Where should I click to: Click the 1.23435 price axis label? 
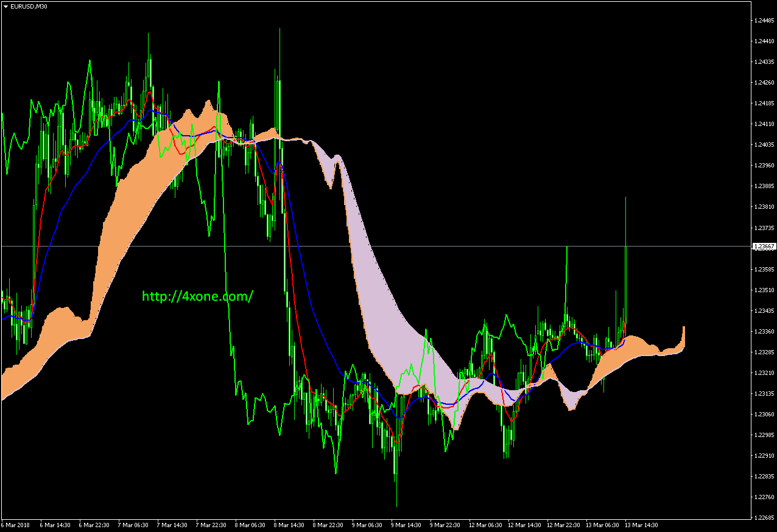pos(764,310)
